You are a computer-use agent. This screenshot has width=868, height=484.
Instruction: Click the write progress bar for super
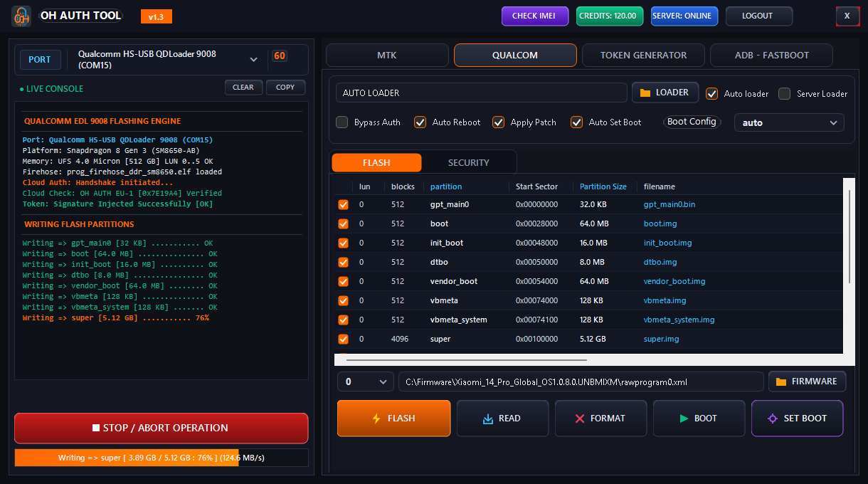point(161,458)
